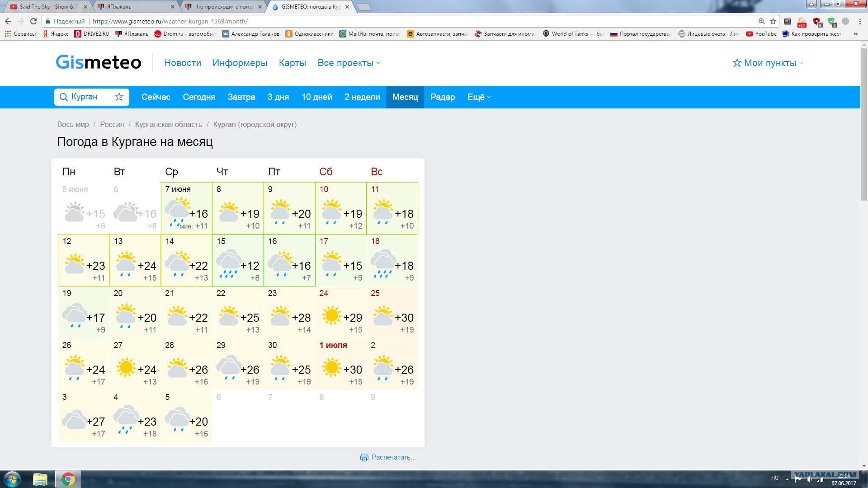Open the Информеры link
Viewport: 868px width, 488px height.
[x=240, y=63]
